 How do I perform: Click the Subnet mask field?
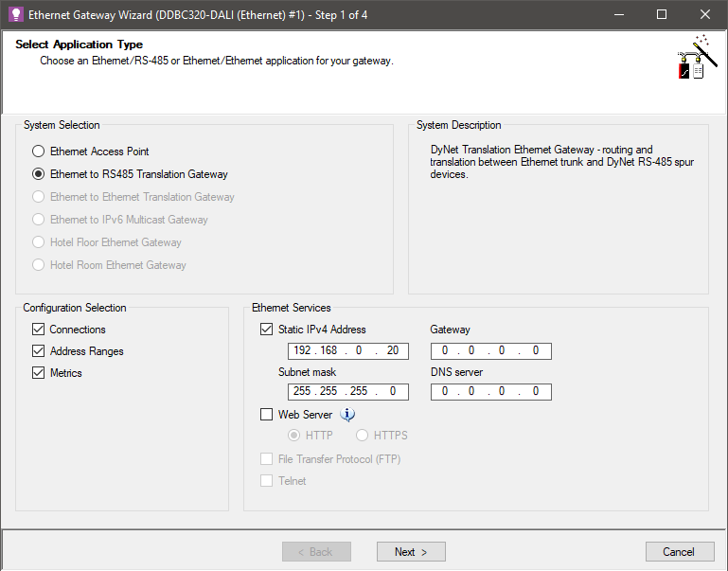tap(348, 392)
